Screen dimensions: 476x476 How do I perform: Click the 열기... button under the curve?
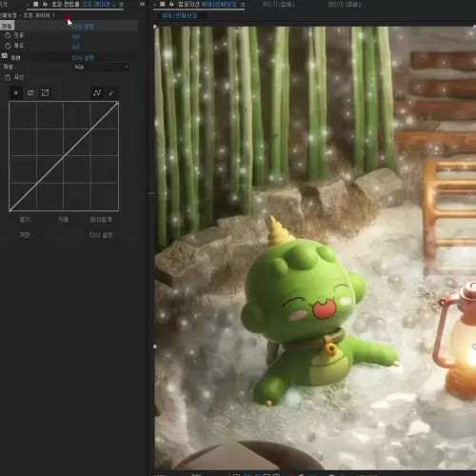[x=27, y=220]
